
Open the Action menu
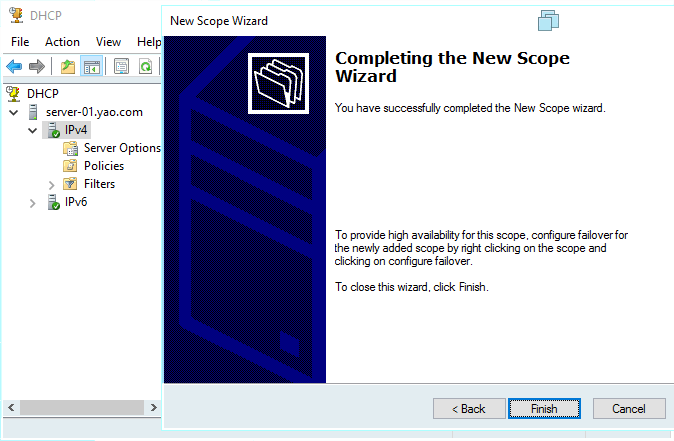[x=62, y=42]
